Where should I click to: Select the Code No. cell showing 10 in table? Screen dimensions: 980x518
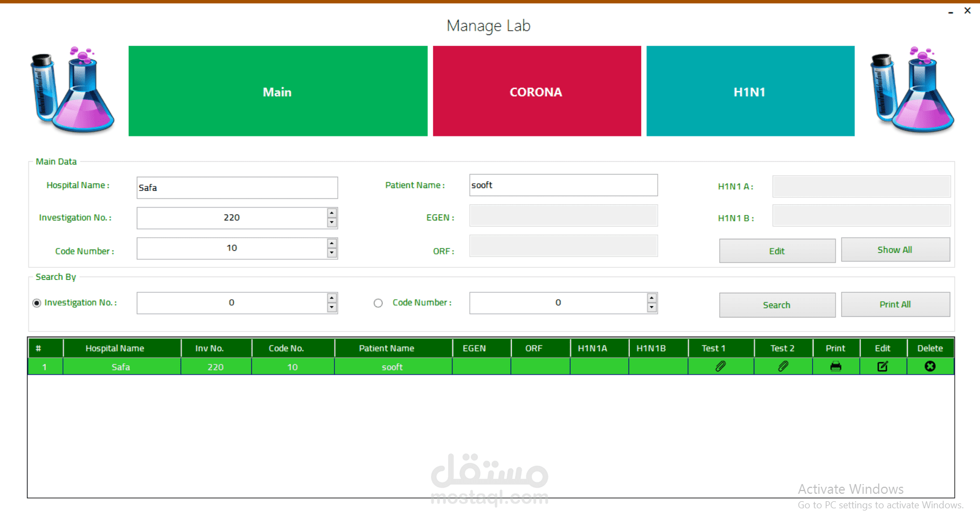click(293, 367)
